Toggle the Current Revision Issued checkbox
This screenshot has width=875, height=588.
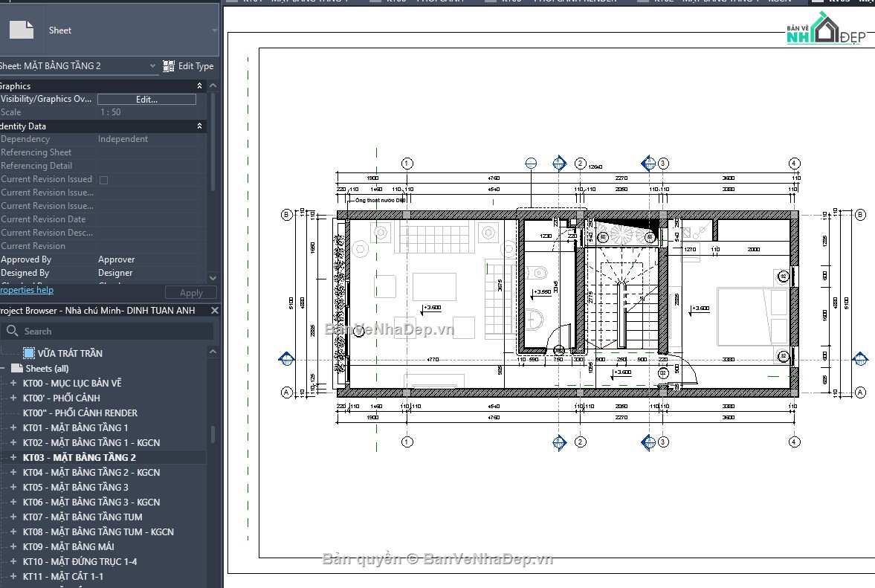(x=103, y=180)
